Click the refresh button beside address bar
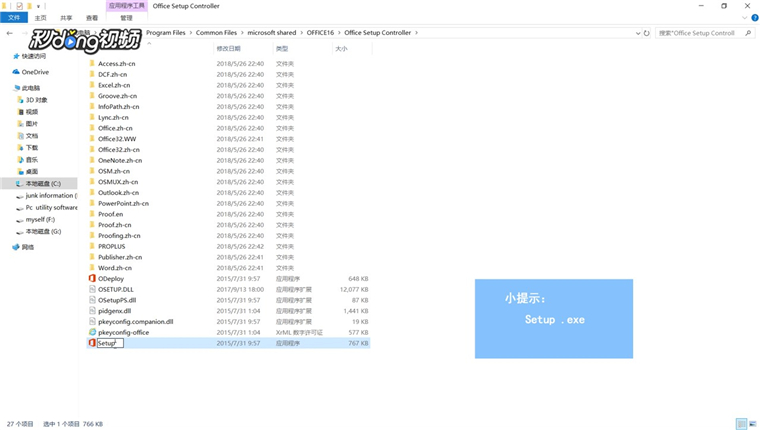 647,33
